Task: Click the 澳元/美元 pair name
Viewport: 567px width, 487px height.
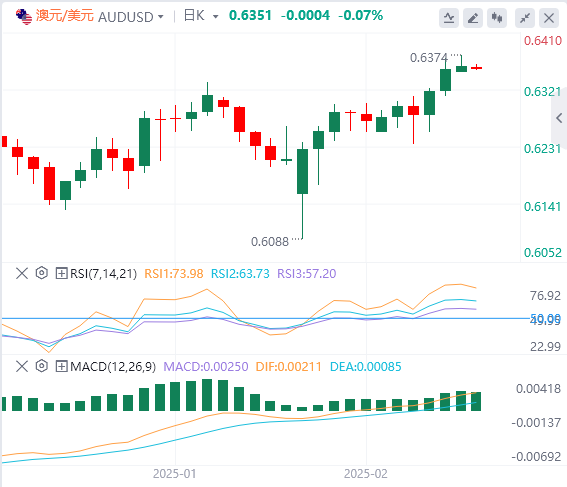Action: point(65,16)
